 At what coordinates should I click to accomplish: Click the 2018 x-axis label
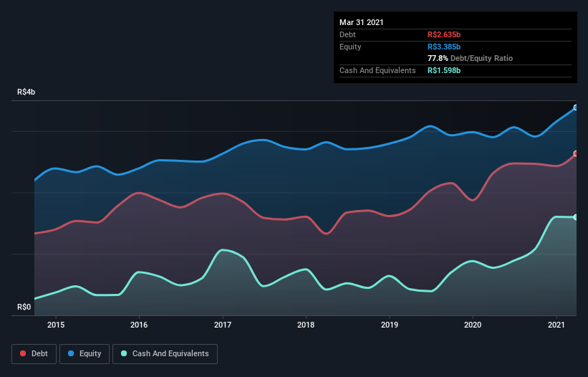pyautogui.click(x=306, y=325)
